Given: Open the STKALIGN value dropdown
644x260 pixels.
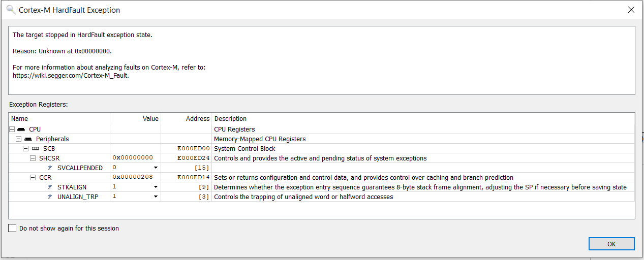Looking at the screenshot, I should pyautogui.click(x=156, y=187).
